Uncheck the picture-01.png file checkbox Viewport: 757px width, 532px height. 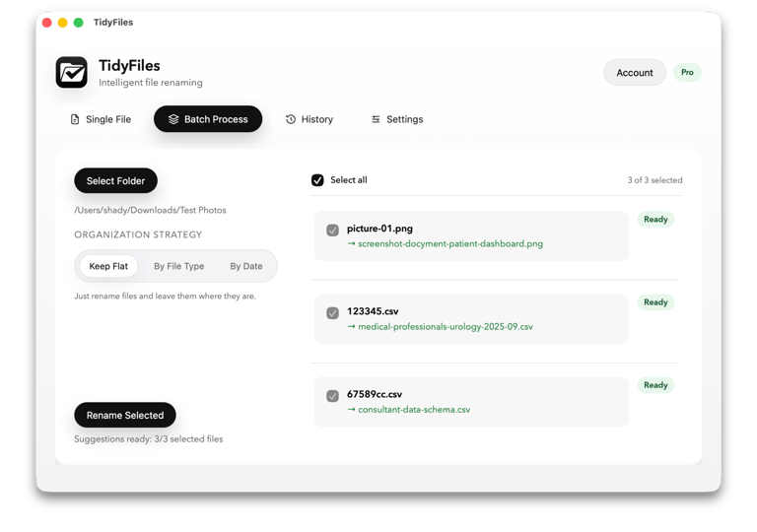332,231
